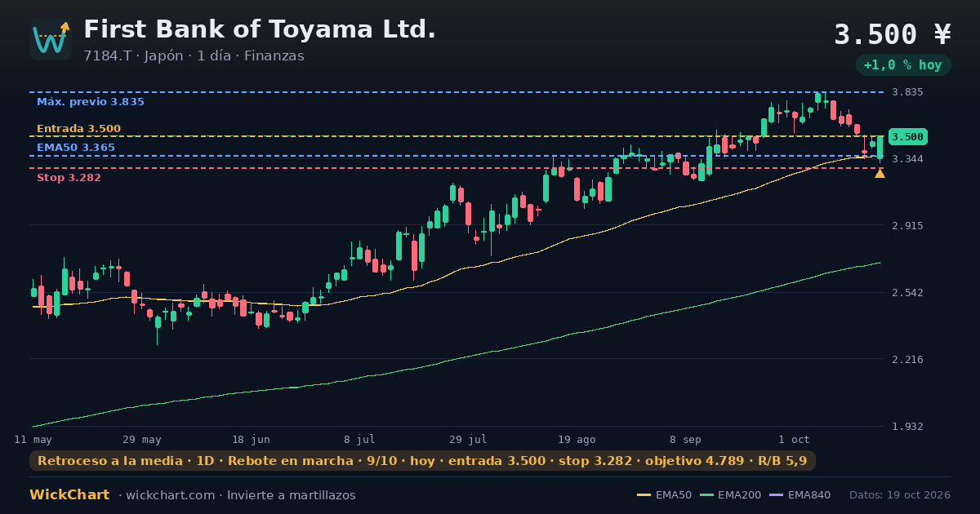The image size is (980, 514).
Task: Click the 3.835 price axis value
Action: (x=907, y=92)
